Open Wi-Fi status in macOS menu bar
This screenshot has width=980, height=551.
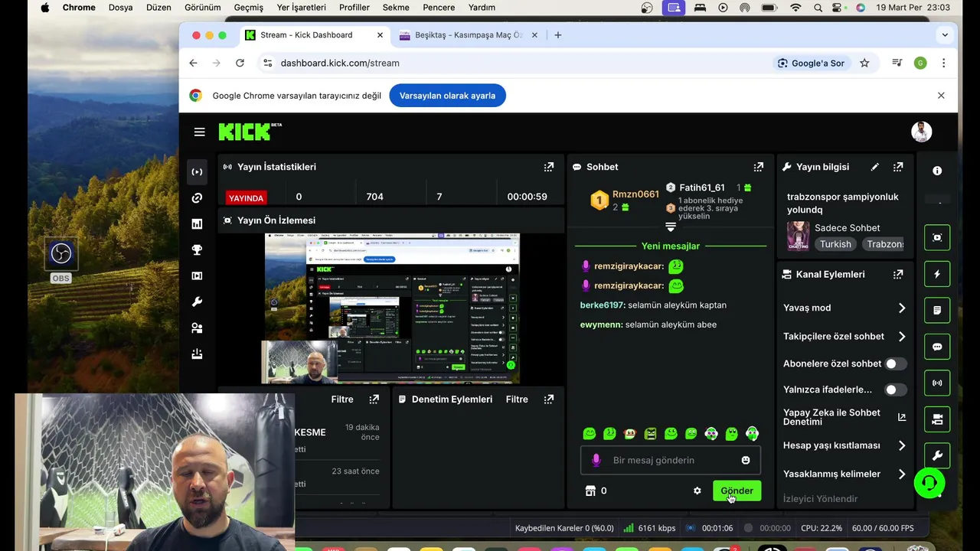795,8
